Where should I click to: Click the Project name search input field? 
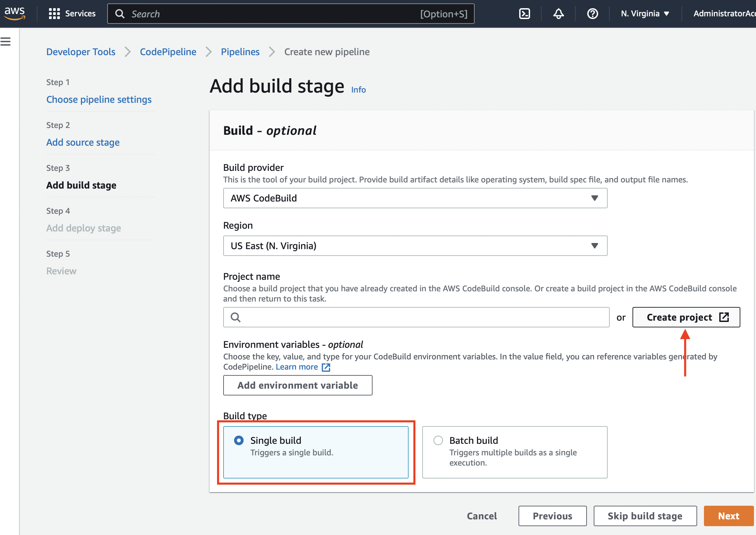click(x=415, y=317)
